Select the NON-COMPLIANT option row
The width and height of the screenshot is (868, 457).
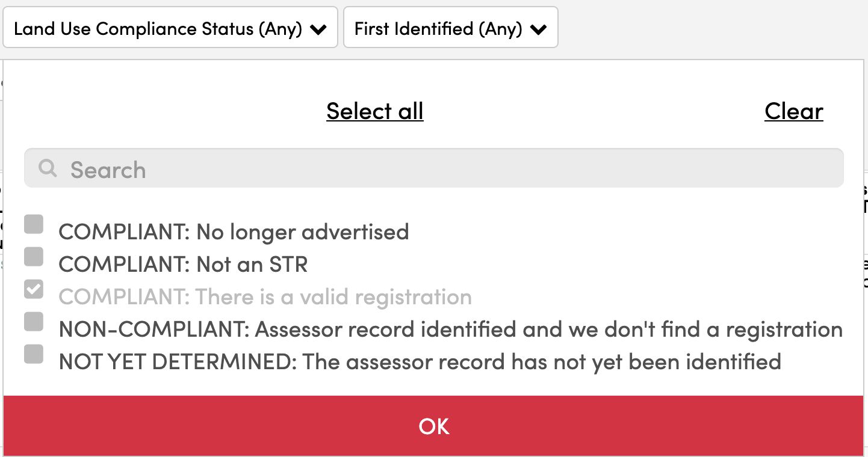(x=450, y=329)
